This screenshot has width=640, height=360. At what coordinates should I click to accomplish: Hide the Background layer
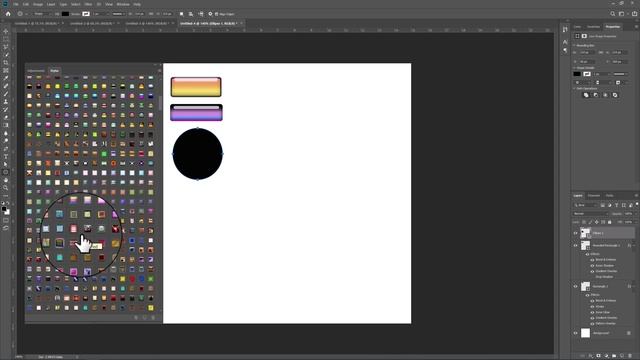[576, 333]
